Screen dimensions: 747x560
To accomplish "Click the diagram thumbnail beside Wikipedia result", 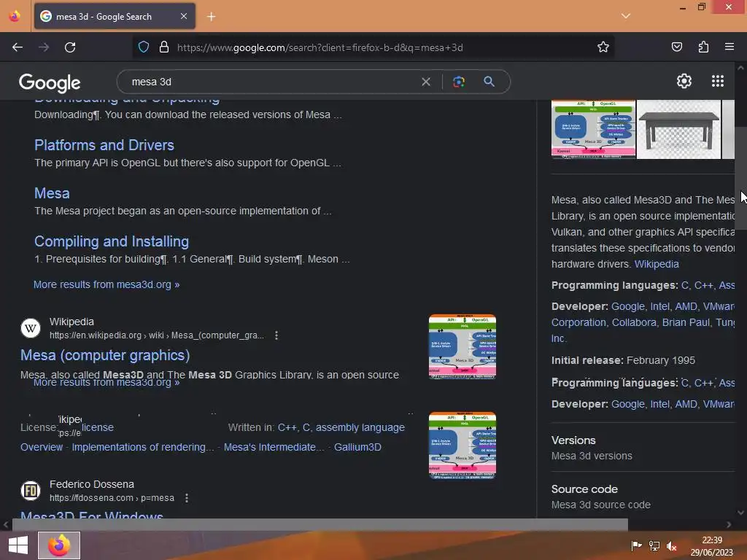I will 462,346.
